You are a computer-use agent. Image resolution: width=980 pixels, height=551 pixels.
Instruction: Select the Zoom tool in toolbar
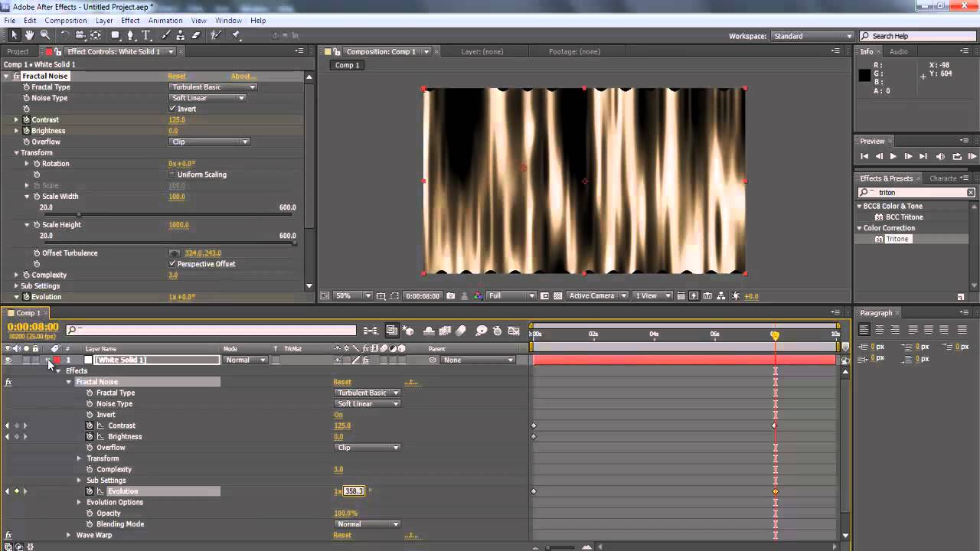(45, 35)
